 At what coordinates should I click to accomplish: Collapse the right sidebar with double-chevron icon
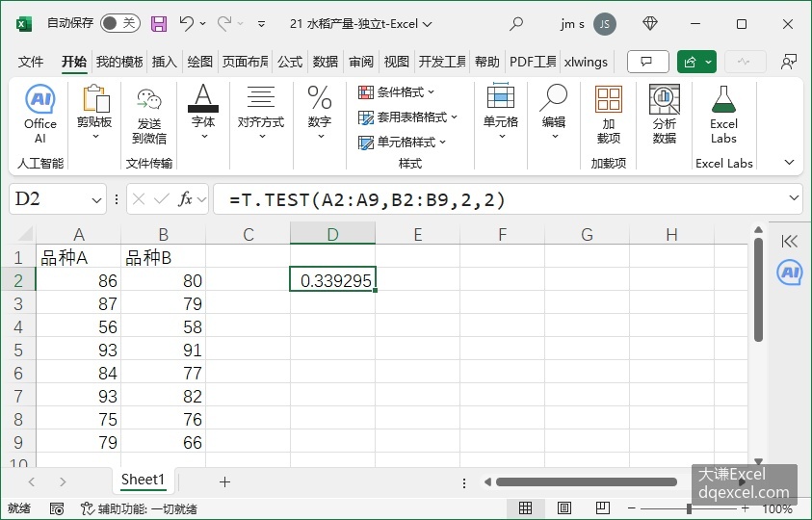790,241
